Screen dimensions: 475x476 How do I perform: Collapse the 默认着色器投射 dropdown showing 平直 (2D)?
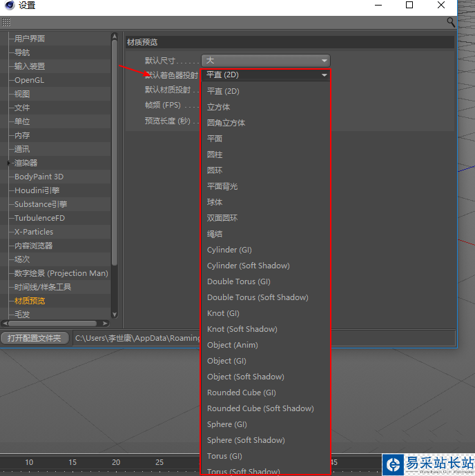tap(266, 75)
